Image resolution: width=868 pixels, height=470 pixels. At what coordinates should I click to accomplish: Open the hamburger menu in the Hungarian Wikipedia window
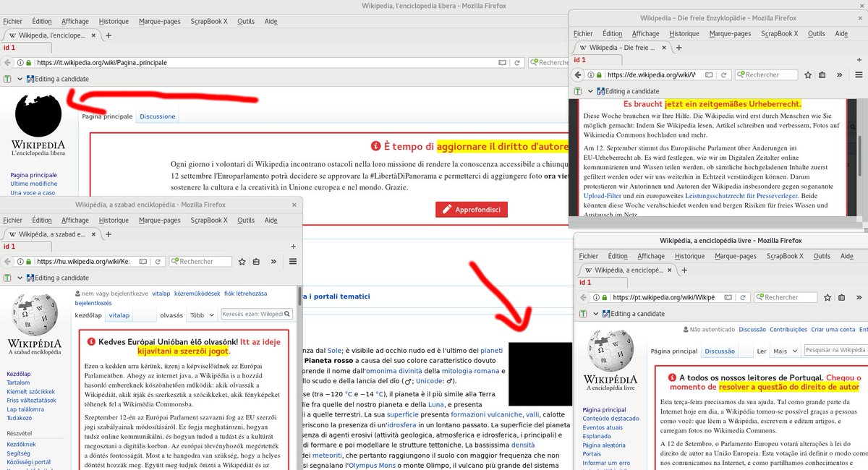293,262
